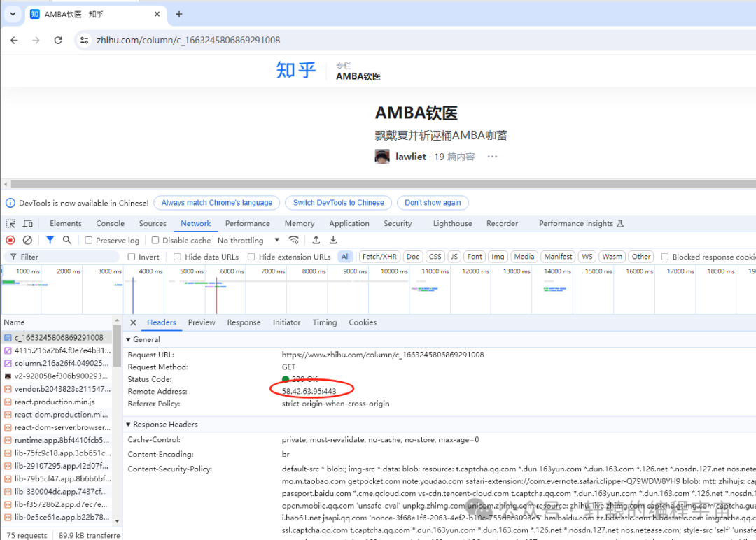Toggle the network filter funnel icon
Screen dimensions: 756x540
click(x=50, y=240)
